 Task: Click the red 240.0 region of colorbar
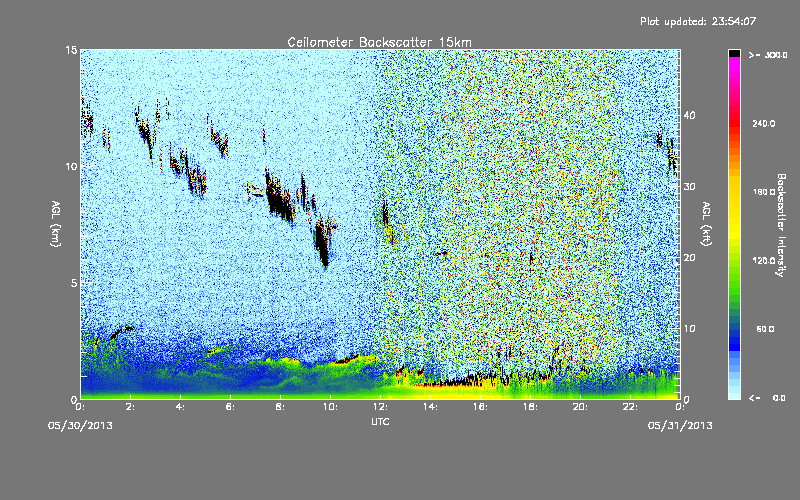734,124
